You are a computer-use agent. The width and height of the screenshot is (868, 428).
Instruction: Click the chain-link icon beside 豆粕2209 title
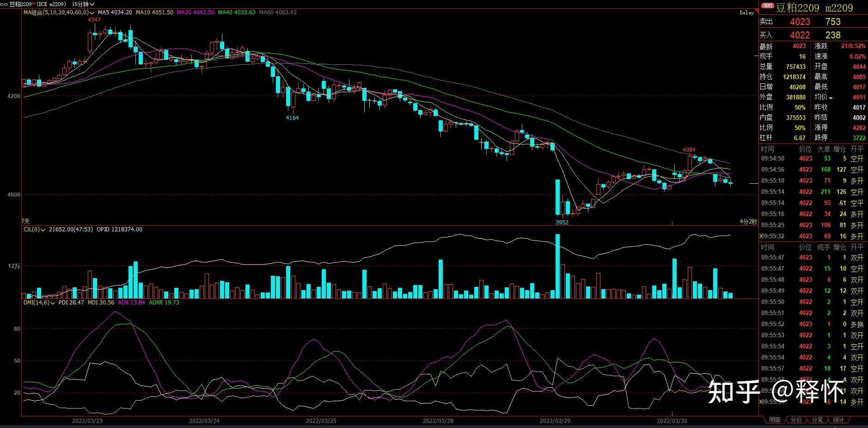[x=5, y=4]
